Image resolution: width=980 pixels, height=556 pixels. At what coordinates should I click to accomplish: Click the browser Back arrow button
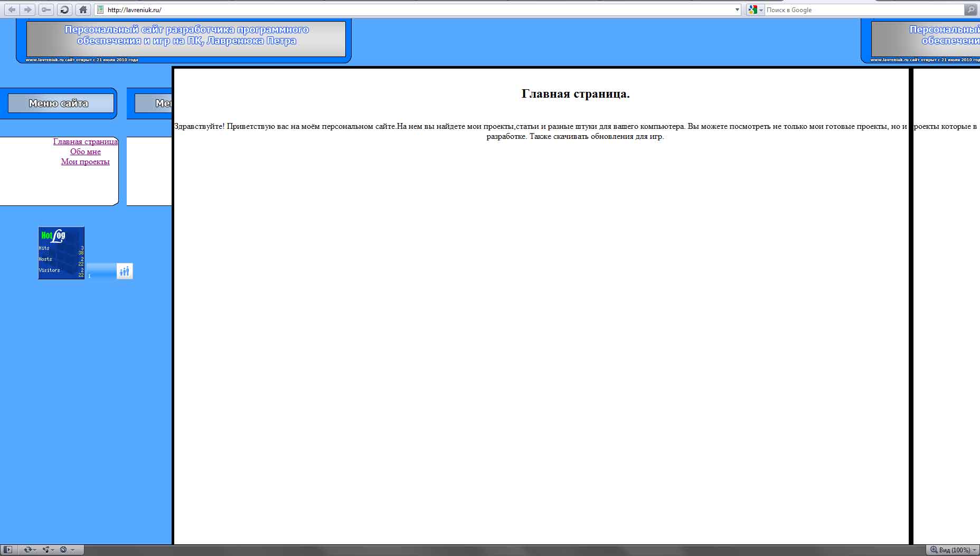click(x=12, y=10)
